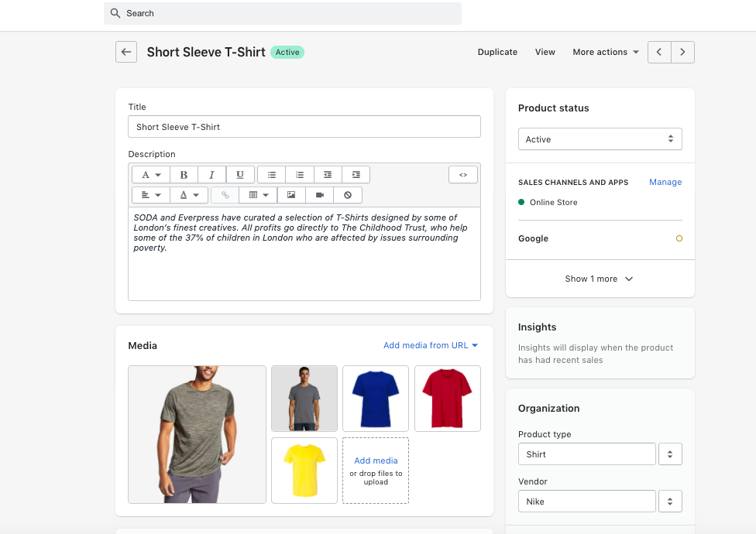
Task: Insert a numbered list in description
Action: click(300, 175)
